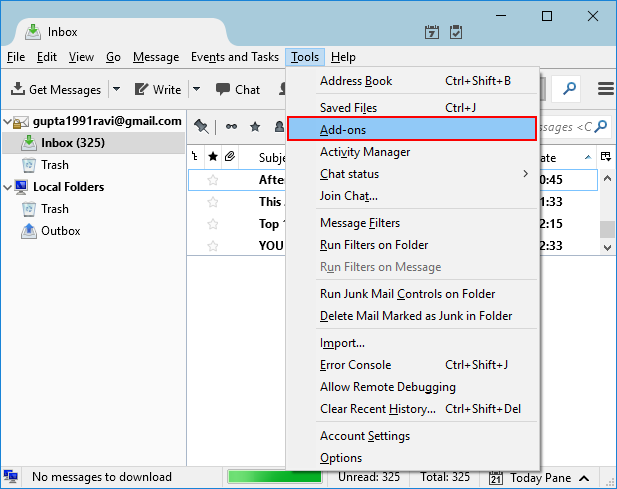Viewport: 617px width, 489px height.
Task: Click the Get Messages button
Action: 56,89
